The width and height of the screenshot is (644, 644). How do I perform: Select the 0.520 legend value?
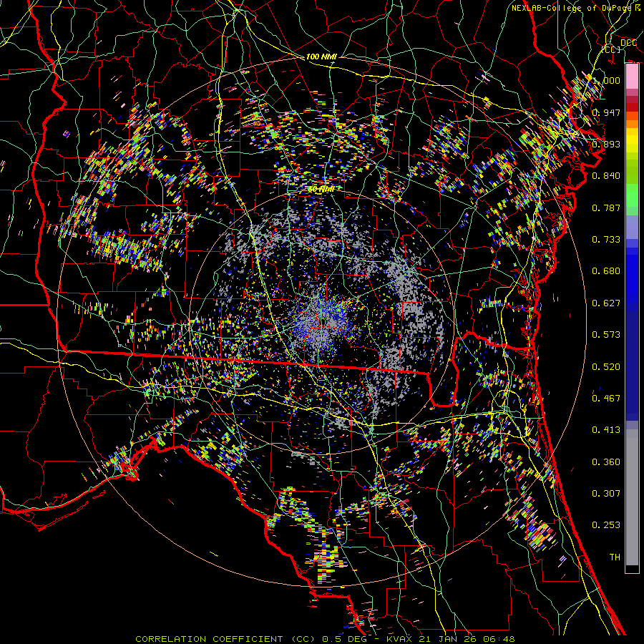point(606,367)
